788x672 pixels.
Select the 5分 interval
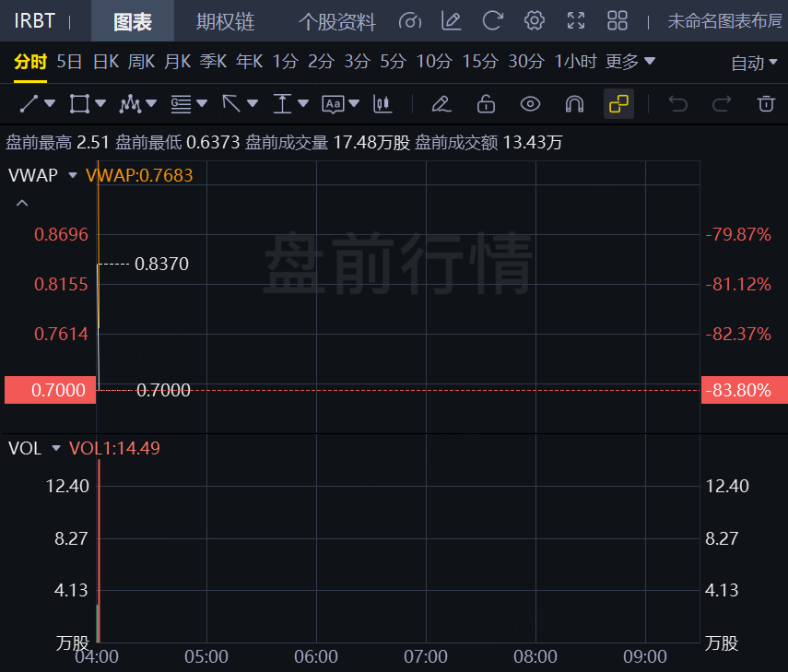tap(393, 62)
